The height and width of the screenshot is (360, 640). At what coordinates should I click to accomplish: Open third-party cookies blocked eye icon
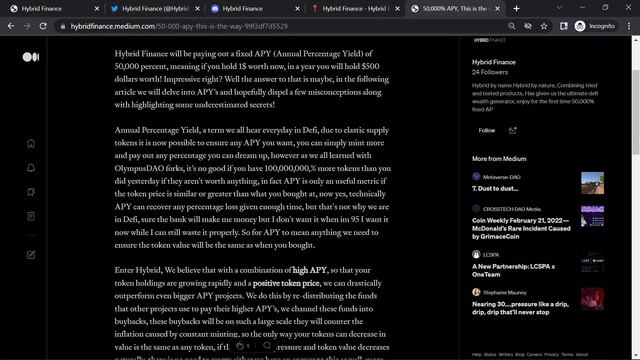(x=528, y=26)
